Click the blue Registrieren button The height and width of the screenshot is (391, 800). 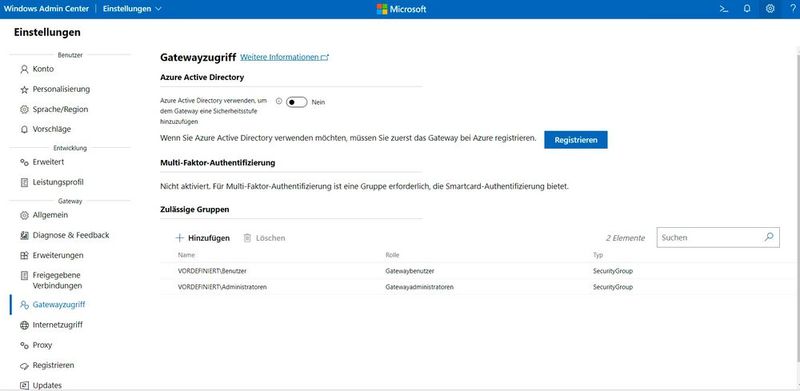click(x=576, y=140)
